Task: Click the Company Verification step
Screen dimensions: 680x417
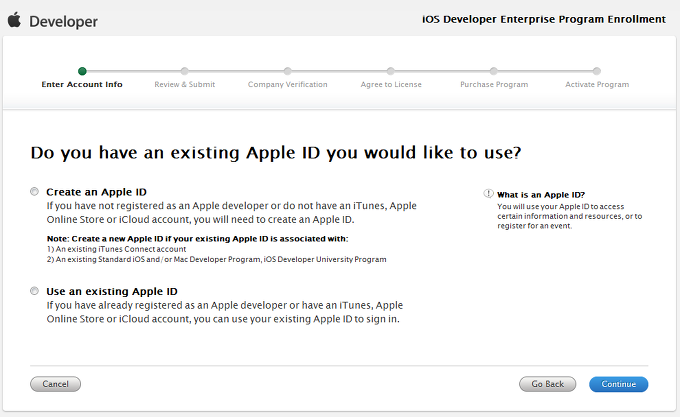Action: pyautogui.click(x=288, y=84)
